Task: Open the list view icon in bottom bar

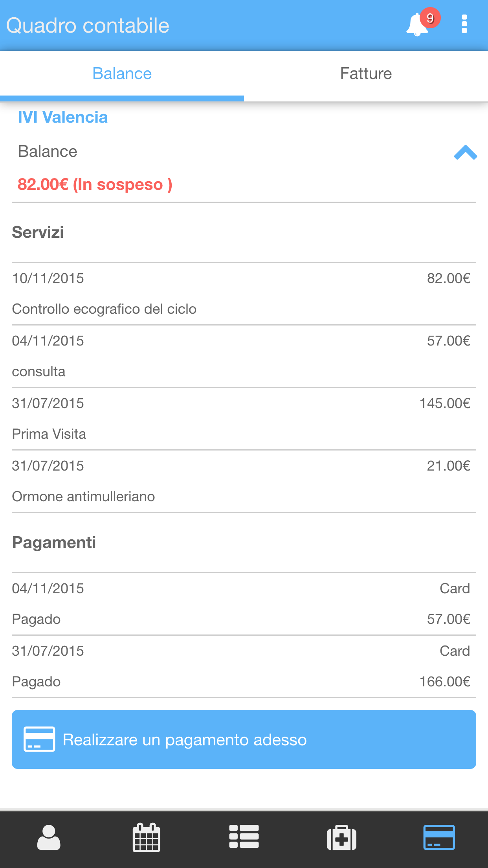Action: [244, 837]
